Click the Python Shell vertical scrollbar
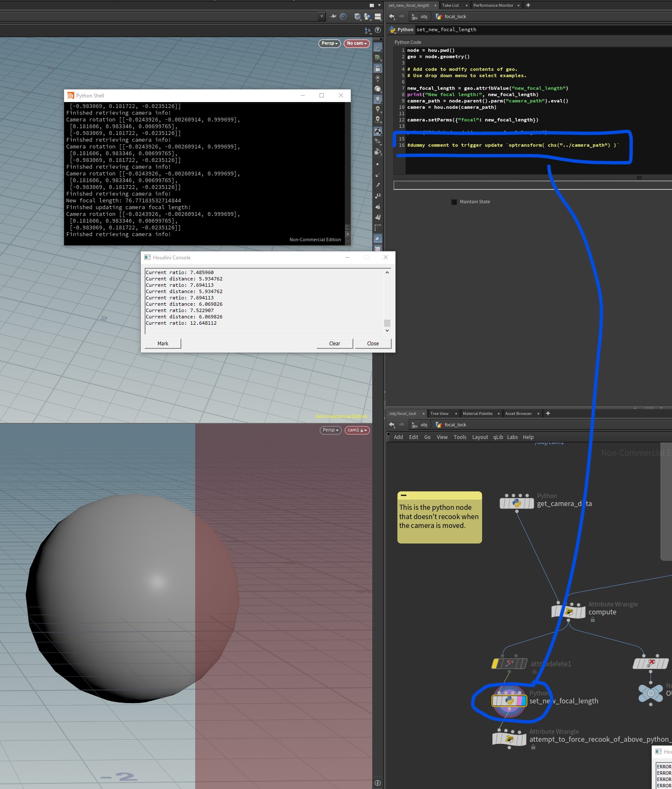The image size is (672, 789). 348,173
